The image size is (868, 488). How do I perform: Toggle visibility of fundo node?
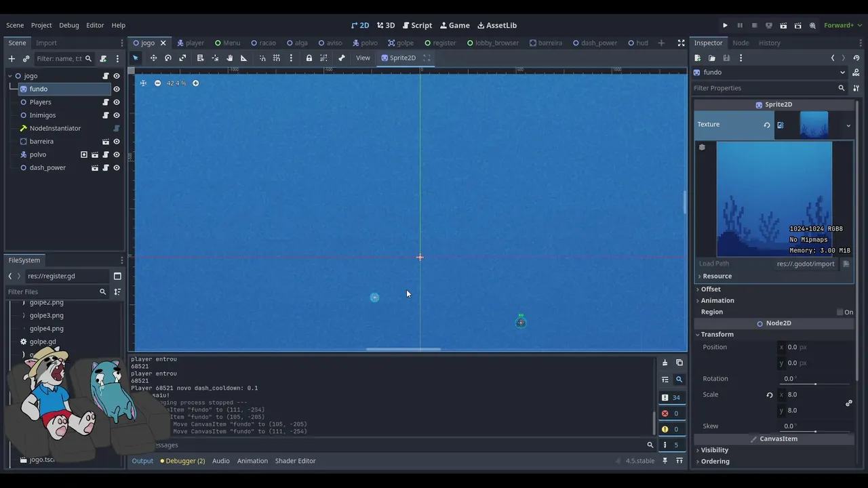tap(117, 89)
